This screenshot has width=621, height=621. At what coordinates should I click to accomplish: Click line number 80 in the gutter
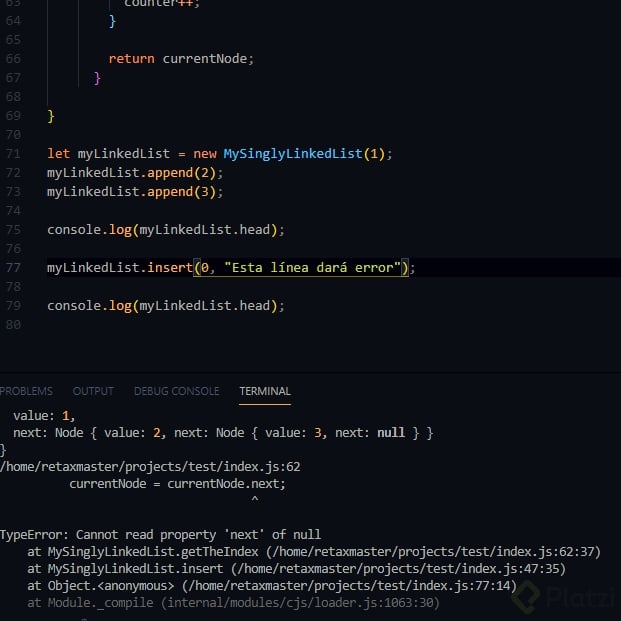tap(13, 325)
